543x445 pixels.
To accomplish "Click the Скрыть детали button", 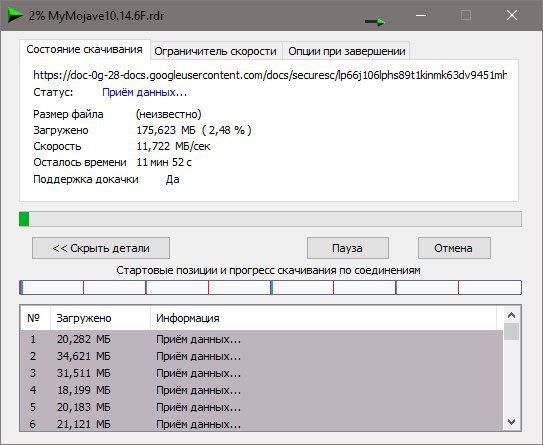I will [101, 248].
